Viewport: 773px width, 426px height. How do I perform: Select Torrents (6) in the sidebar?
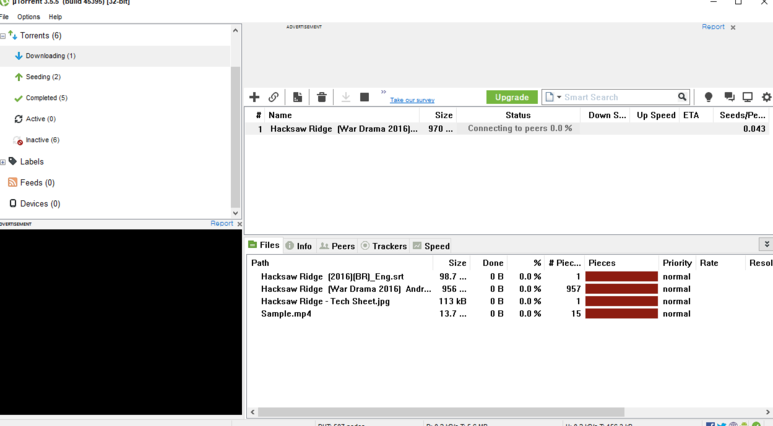click(x=40, y=36)
